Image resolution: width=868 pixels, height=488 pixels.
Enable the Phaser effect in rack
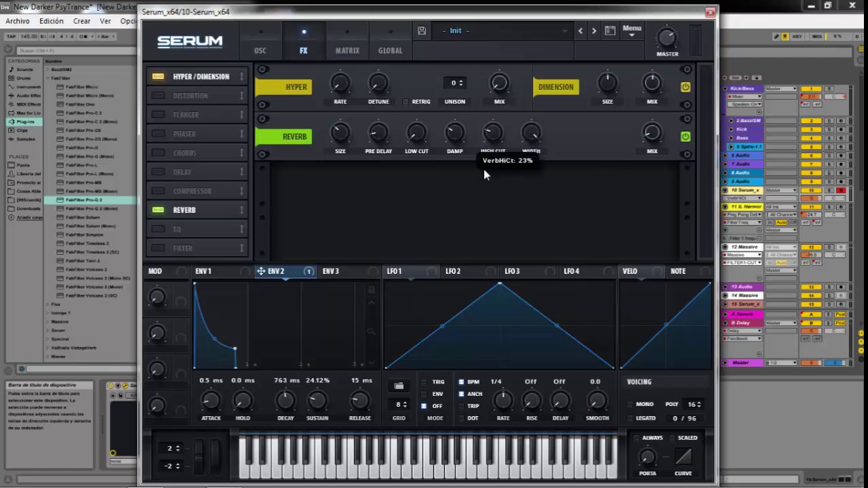coord(158,134)
